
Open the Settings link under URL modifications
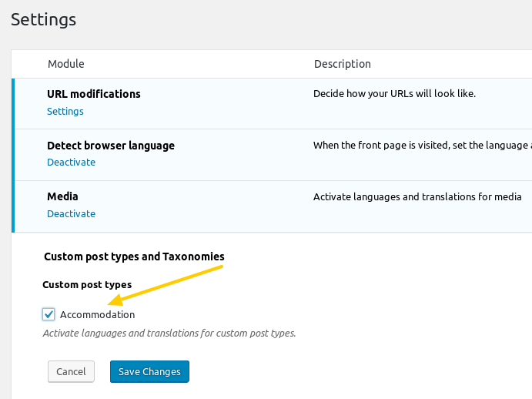click(65, 111)
